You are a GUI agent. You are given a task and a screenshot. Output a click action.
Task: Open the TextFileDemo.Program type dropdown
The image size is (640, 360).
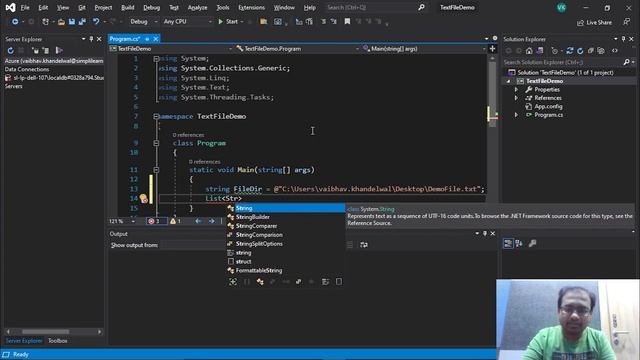[x=298, y=49]
